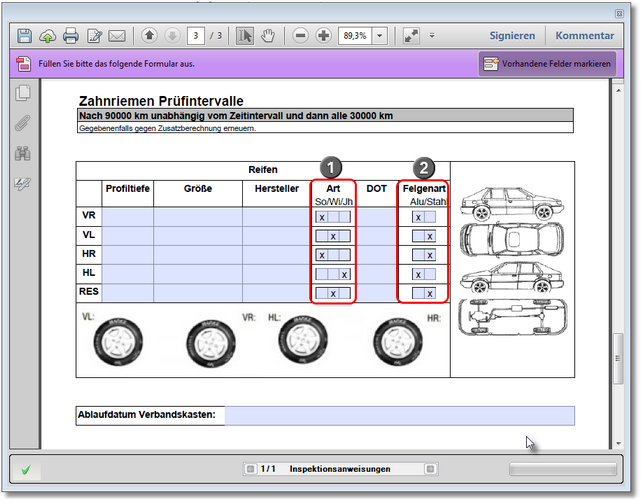
Task: Click the VL tire image
Action: pos(118,342)
